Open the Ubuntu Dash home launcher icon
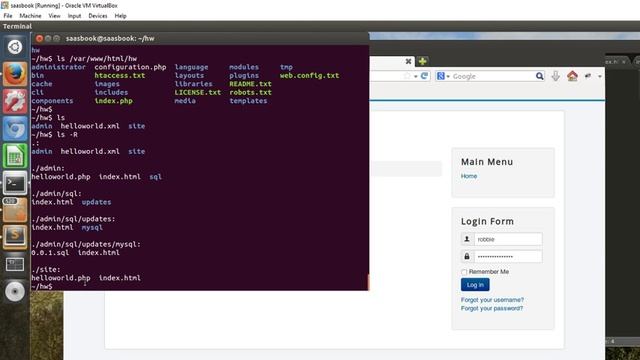The height and width of the screenshot is (360, 640). (x=15, y=47)
